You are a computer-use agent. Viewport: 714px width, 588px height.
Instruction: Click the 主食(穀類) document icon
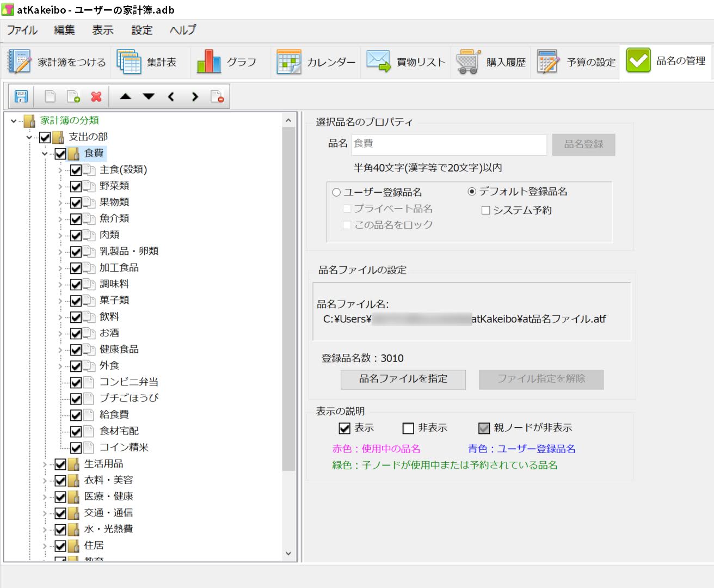pyautogui.click(x=89, y=170)
